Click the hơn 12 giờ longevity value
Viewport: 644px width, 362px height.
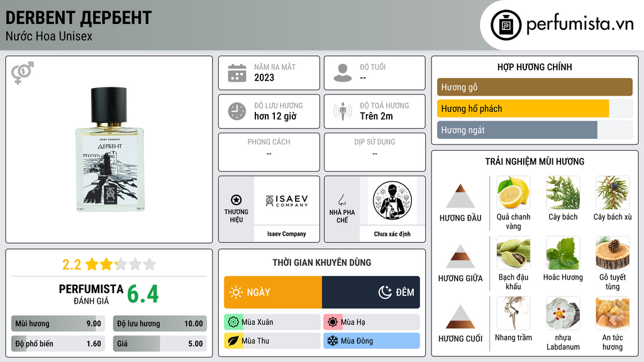[x=275, y=116]
